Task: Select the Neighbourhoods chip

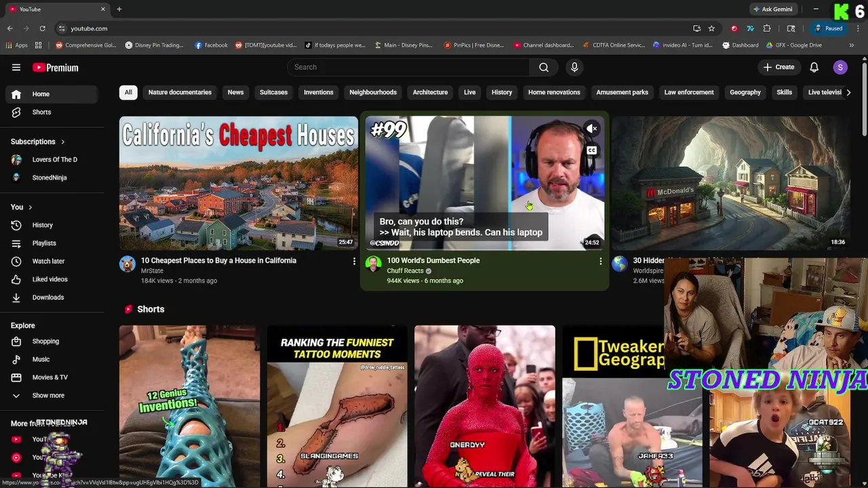Action: (x=373, y=92)
